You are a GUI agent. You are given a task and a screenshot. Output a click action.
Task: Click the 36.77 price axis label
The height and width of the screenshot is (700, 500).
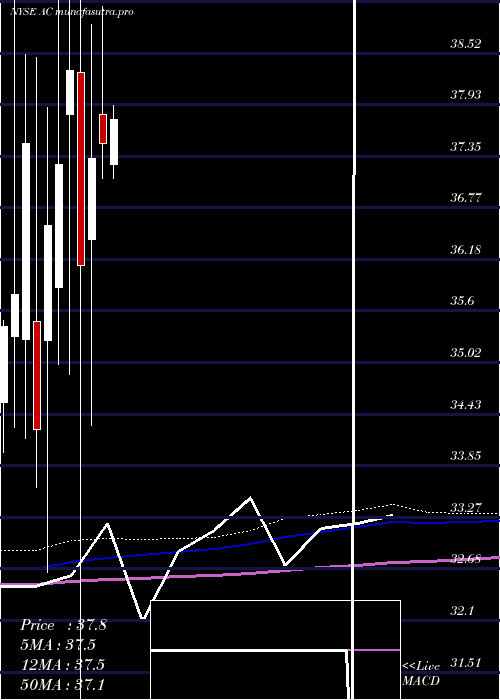click(x=466, y=197)
